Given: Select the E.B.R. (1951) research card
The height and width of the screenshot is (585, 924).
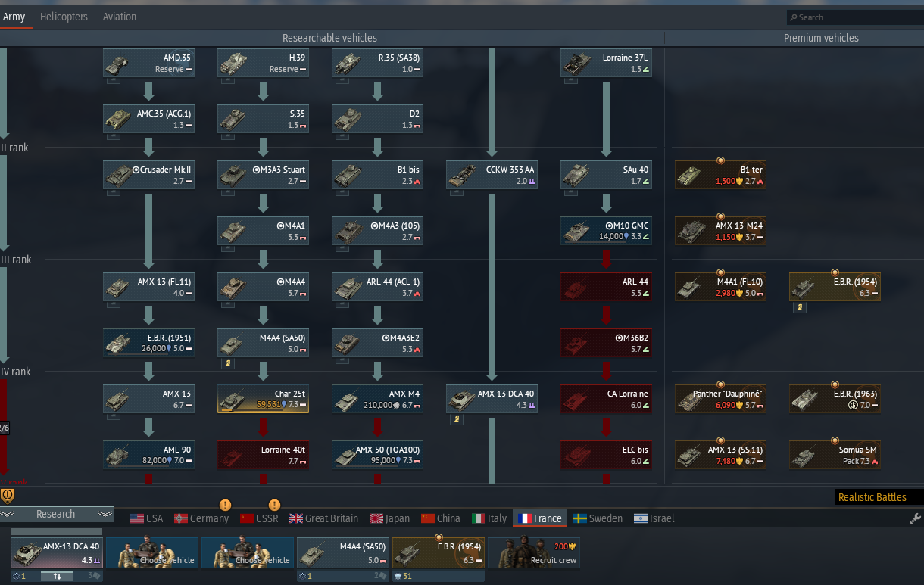Looking at the screenshot, I should pos(149,343).
